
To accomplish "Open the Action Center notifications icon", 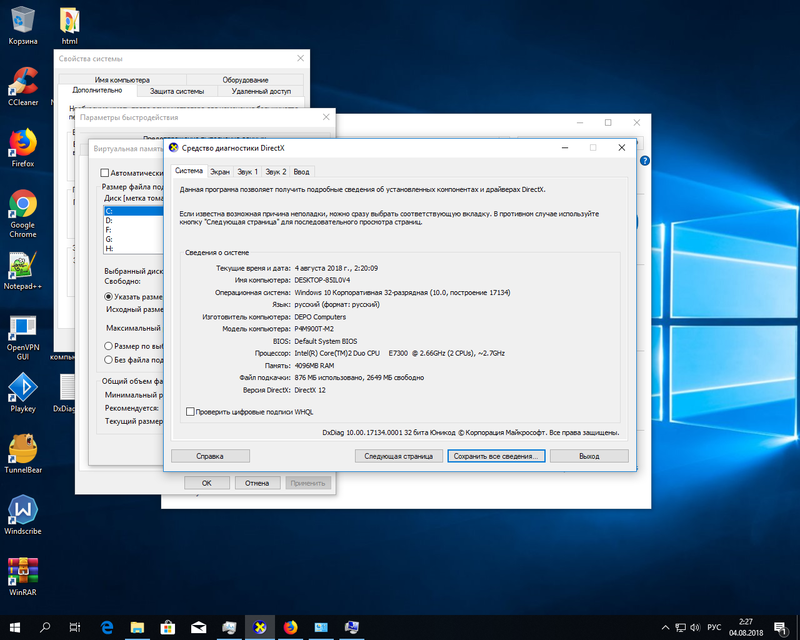I will (x=781, y=628).
